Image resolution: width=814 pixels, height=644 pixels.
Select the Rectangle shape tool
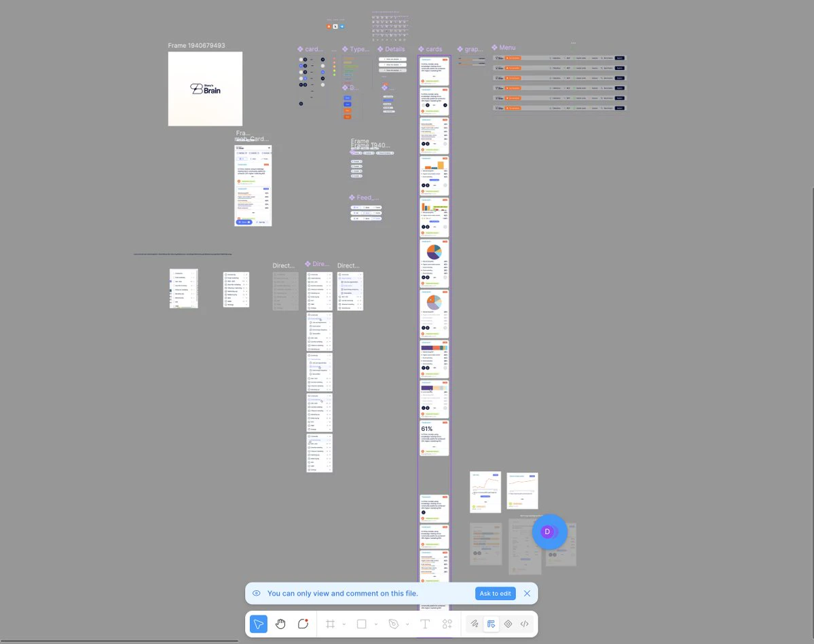click(x=362, y=624)
